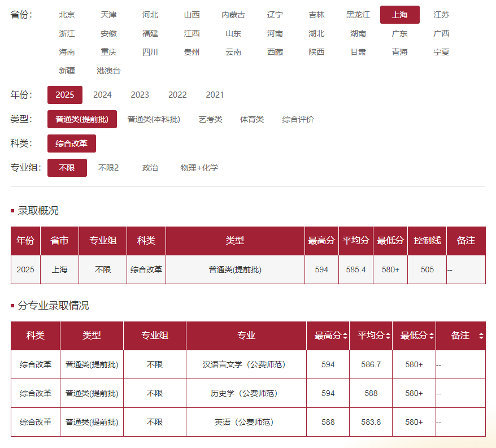This screenshot has width=496, height=448.
Task: Select 艺考类 type option
Action: pos(210,119)
